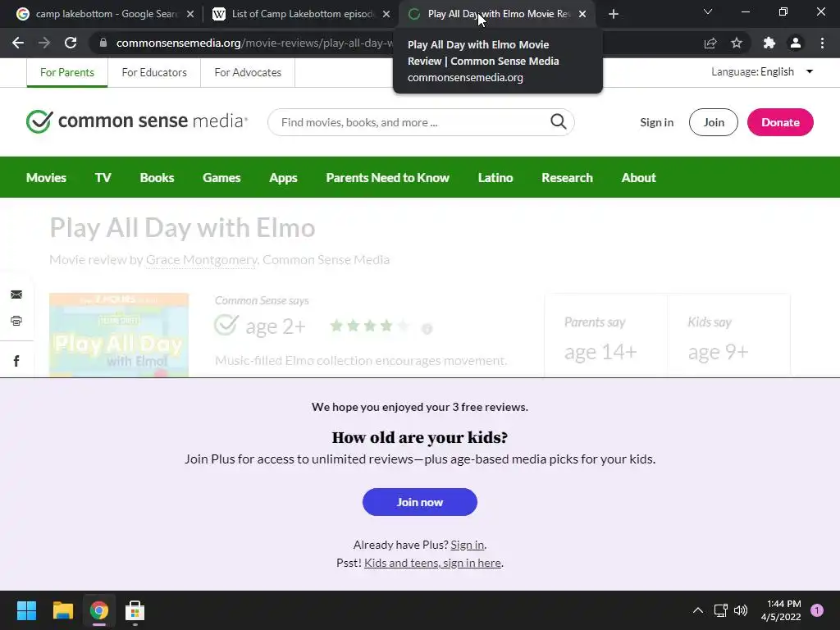Open the Apps menu
The image size is (840, 630).
(x=283, y=177)
